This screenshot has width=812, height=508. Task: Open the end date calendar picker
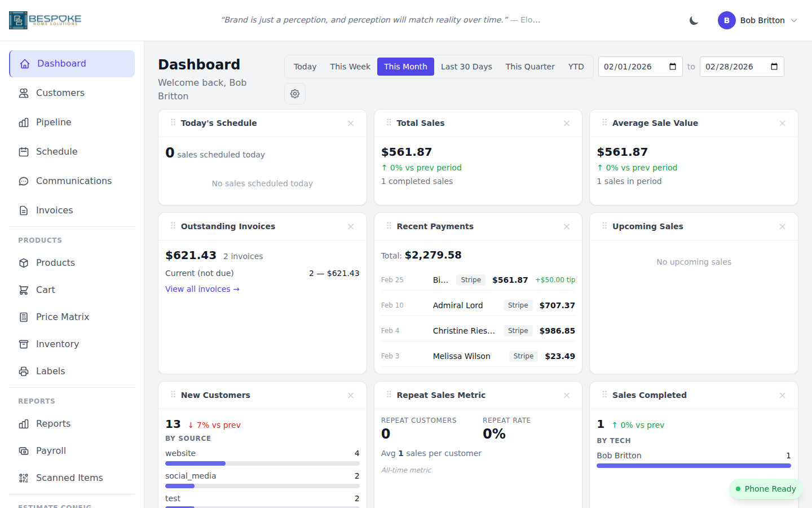(774, 66)
